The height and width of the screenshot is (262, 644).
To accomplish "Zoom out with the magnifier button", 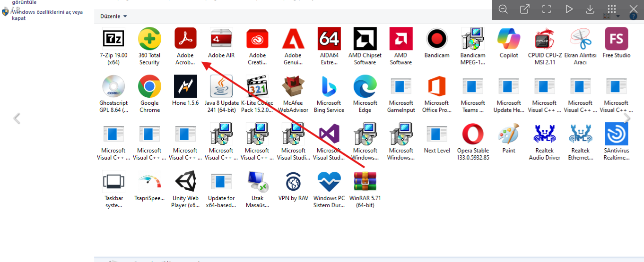I will click(503, 9).
